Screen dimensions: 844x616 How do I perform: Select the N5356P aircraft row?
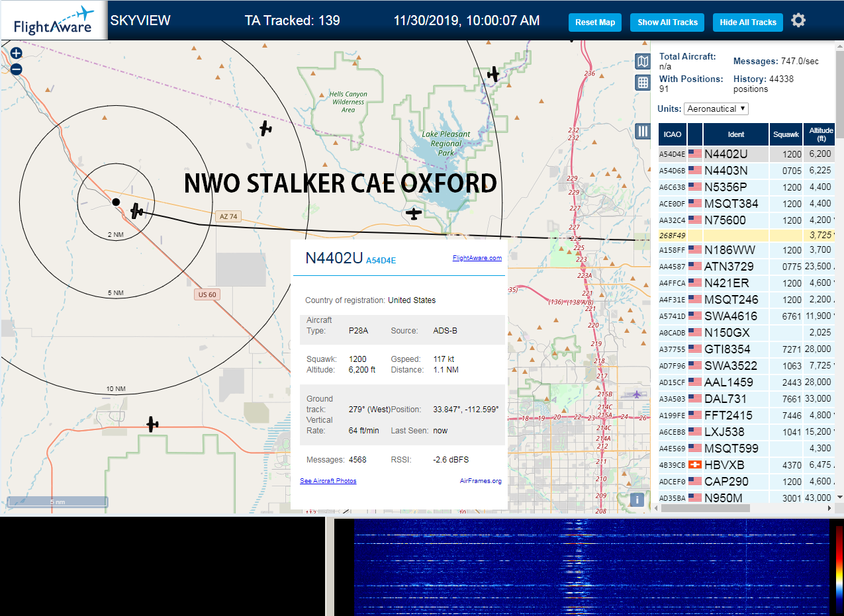[747, 187]
